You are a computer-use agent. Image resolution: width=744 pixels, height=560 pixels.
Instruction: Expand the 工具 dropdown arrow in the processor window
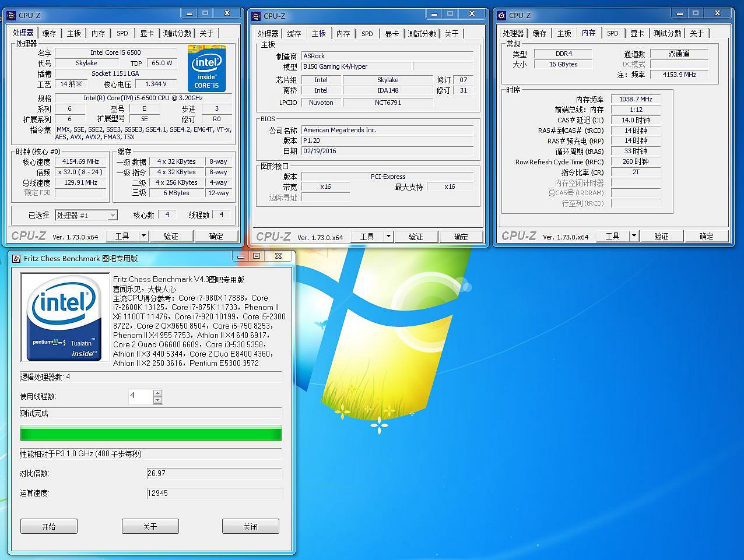(143, 236)
